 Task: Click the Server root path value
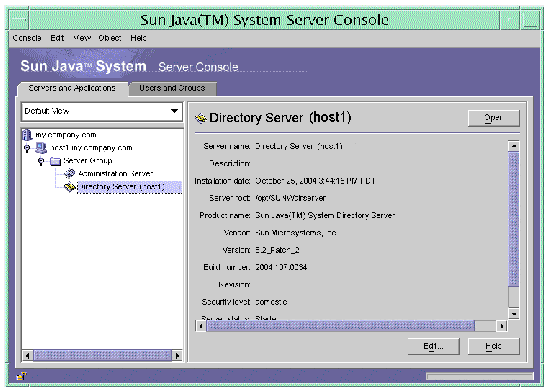pyautogui.click(x=291, y=198)
